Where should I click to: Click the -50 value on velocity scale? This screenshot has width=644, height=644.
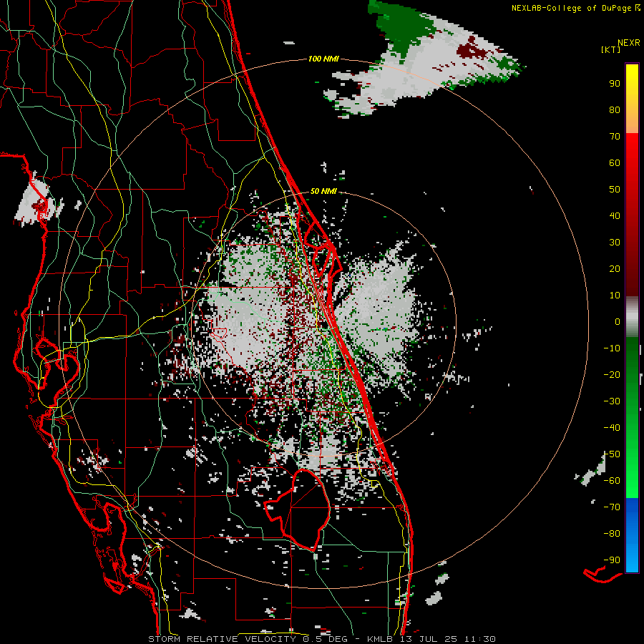click(x=612, y=454)
